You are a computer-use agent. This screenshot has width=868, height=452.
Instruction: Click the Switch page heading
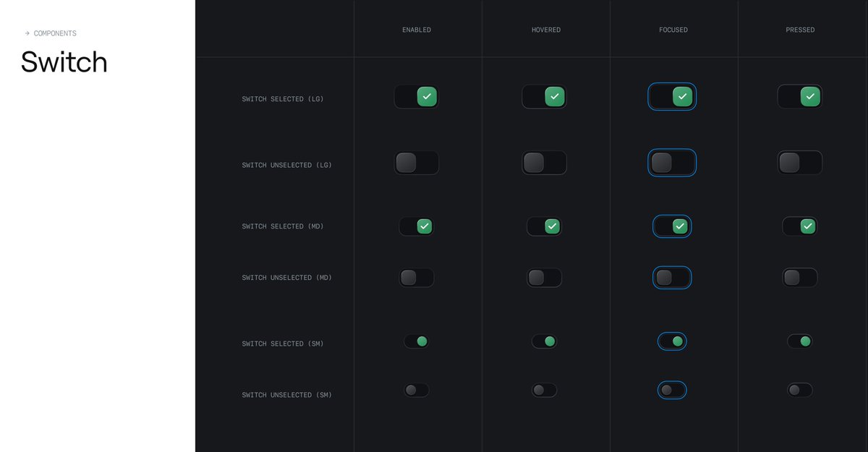(64, 62)
